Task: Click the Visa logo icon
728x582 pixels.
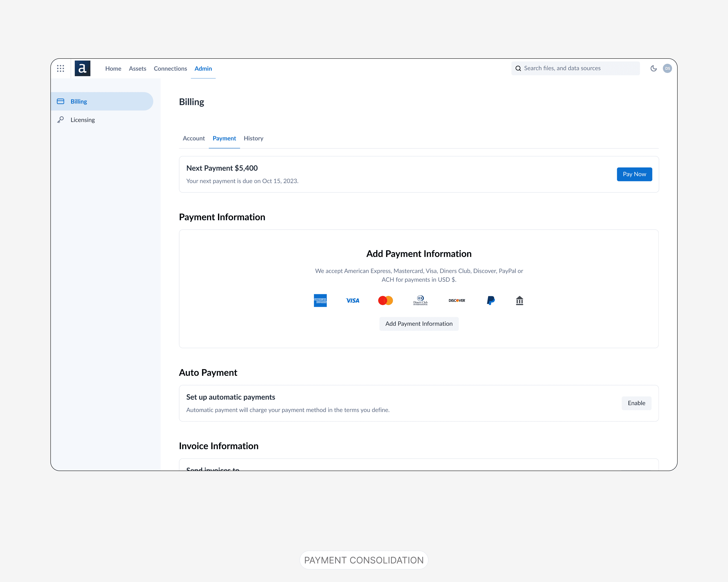Action: point(352,300)
